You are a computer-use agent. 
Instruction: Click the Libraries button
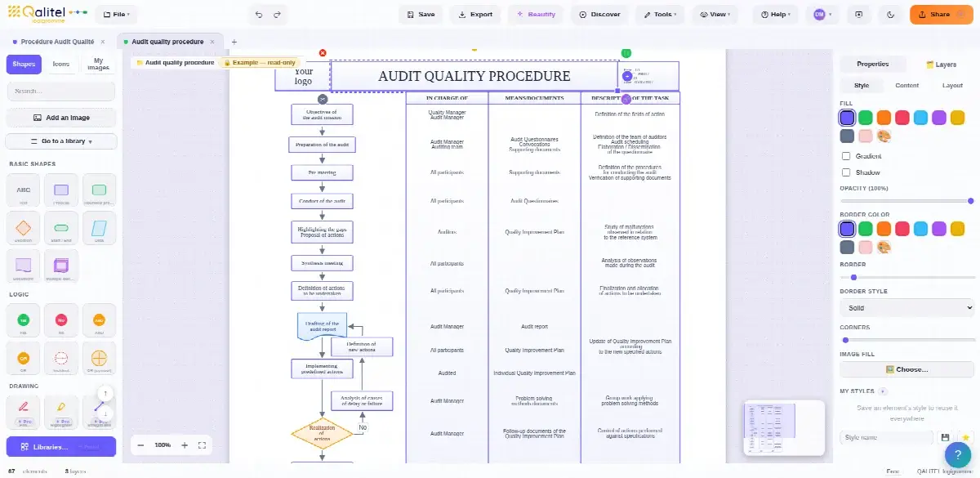tap(61, 447)
